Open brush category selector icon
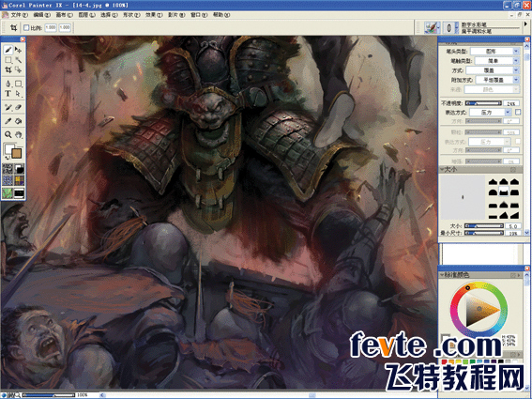 [433, 27]
